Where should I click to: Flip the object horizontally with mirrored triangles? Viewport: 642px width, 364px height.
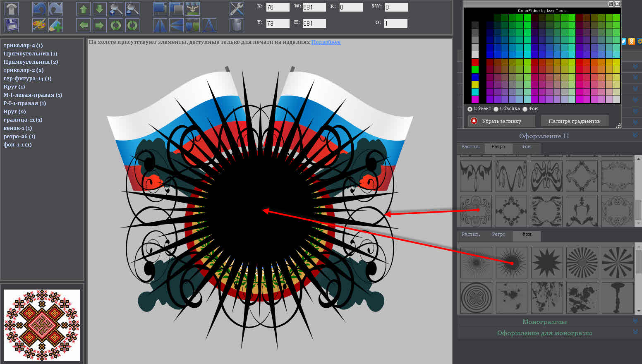[160, 25]
